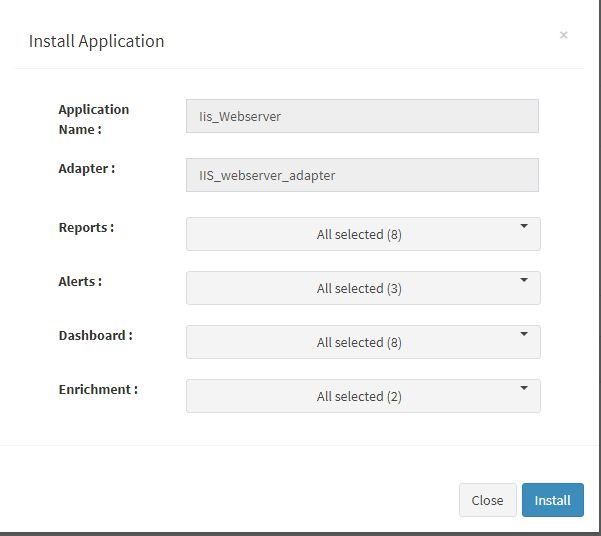Click the Application Name field Iis_Webserver

[362, 116]
